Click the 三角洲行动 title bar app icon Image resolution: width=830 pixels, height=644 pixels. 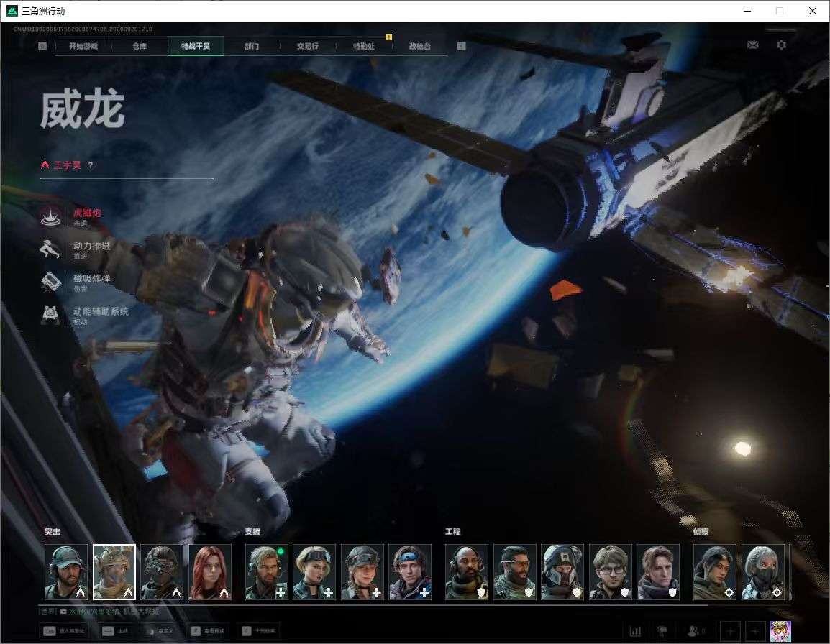pyautogui.click(x=12, y=11)
